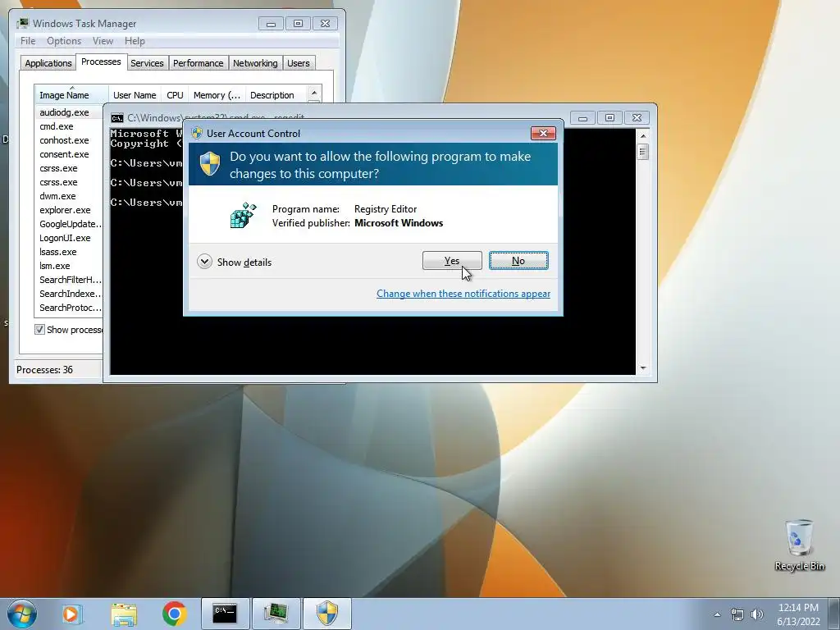Select GoogleUpdate process row
Screen dimensions: 840x630
click(x=69, y=224)
